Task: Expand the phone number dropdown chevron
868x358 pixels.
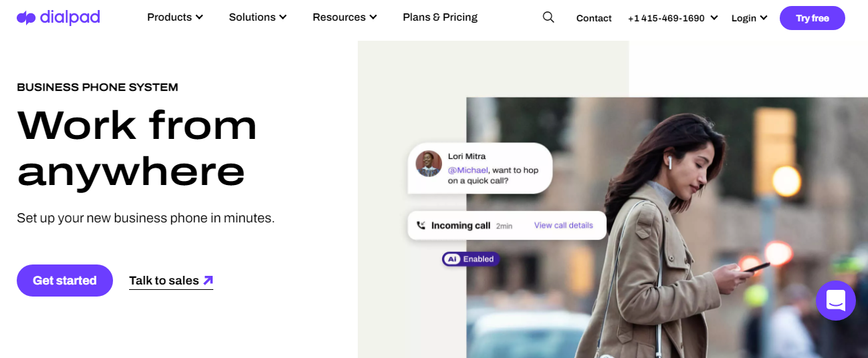Action: pos(714,18)
